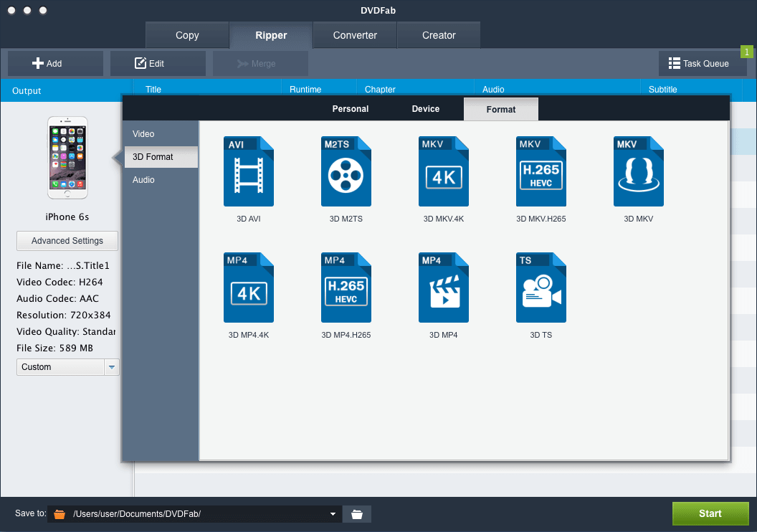
Task: Open the Custom quality dropdown
Action: (x=67, y=367)
